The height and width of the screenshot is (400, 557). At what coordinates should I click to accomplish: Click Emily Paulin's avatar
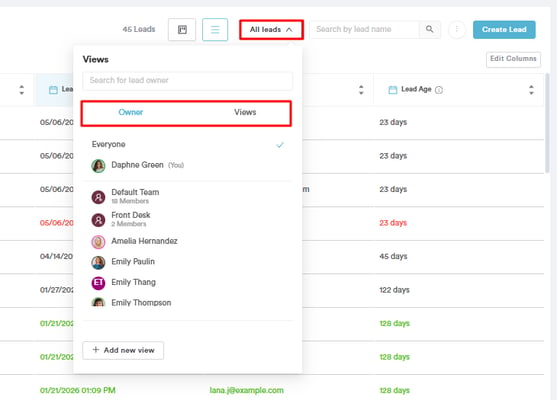tap(98, 263)
